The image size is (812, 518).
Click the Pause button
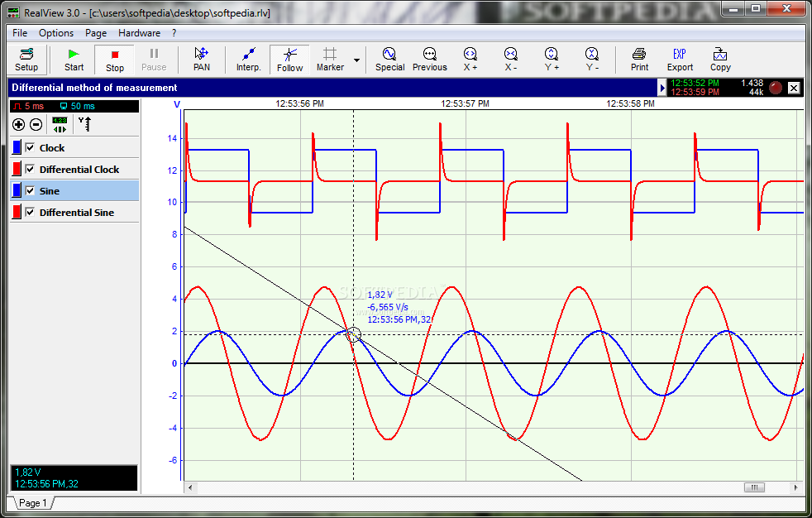[x=154, y=60]
